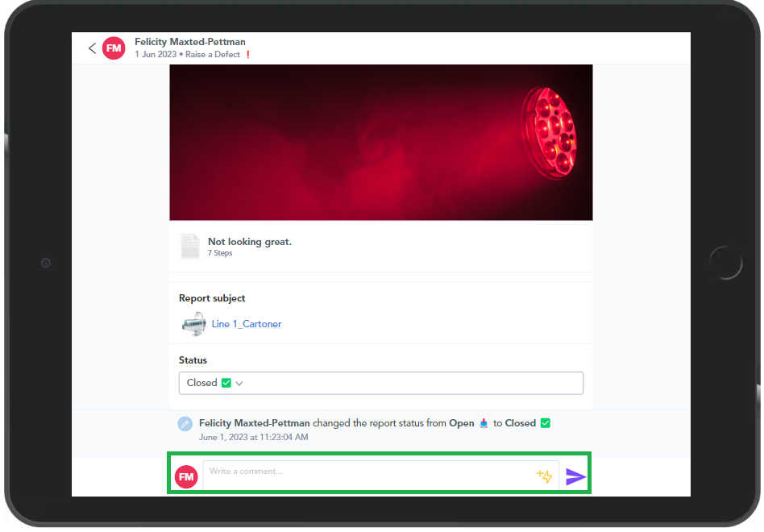
Task: Click the green check in activity log entry
Action: 546,423
